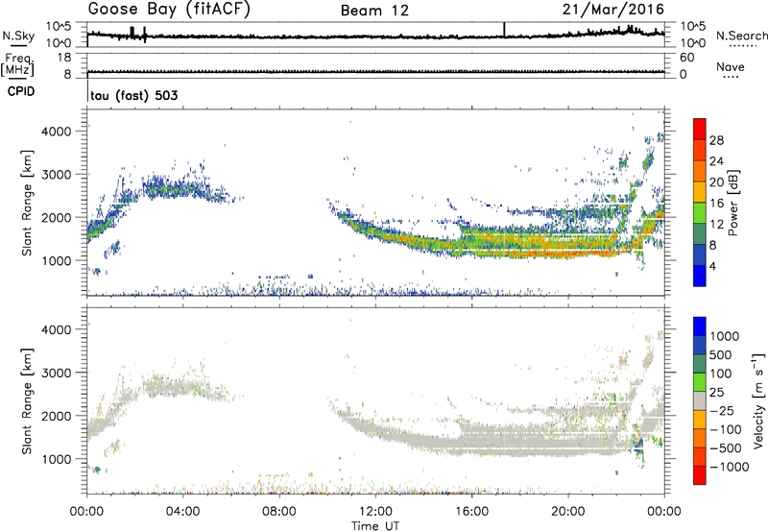Click the 'CPID' row label

pos(21,91)
